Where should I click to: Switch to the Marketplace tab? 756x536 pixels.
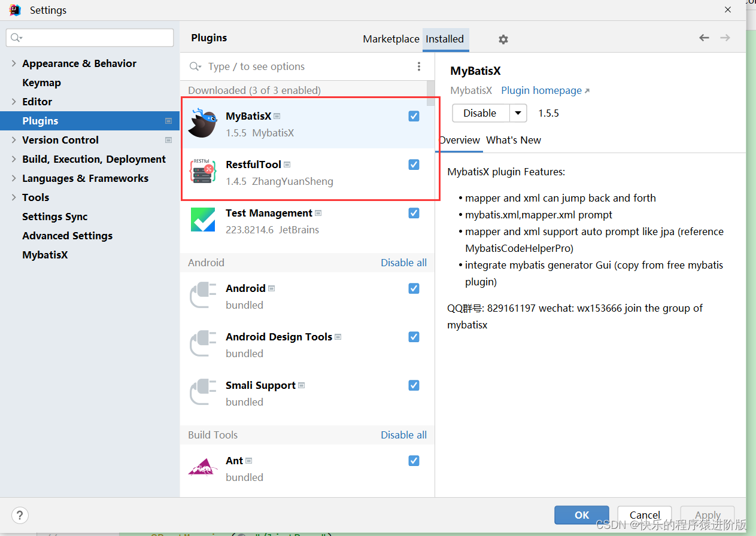(x=391, y=39)
